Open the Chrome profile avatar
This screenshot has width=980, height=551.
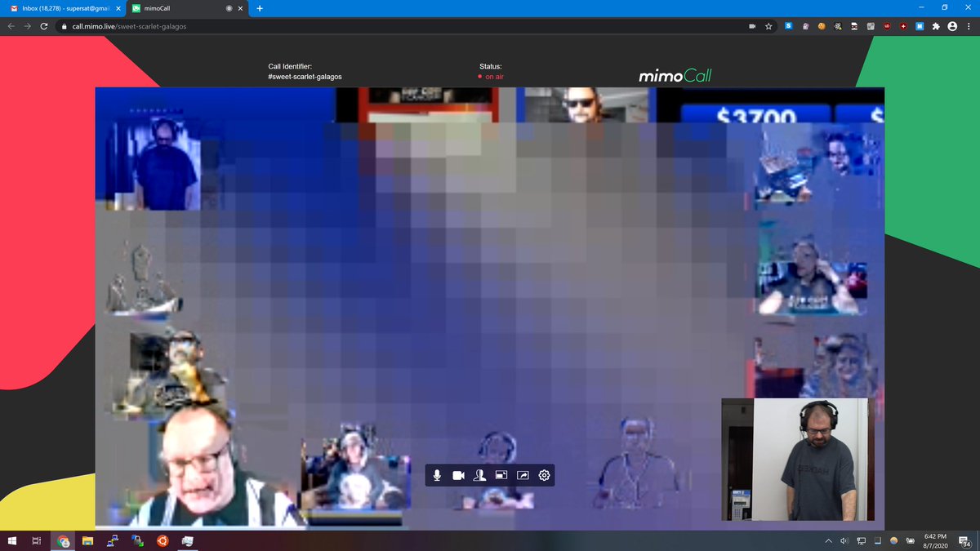tap(952, 26)
